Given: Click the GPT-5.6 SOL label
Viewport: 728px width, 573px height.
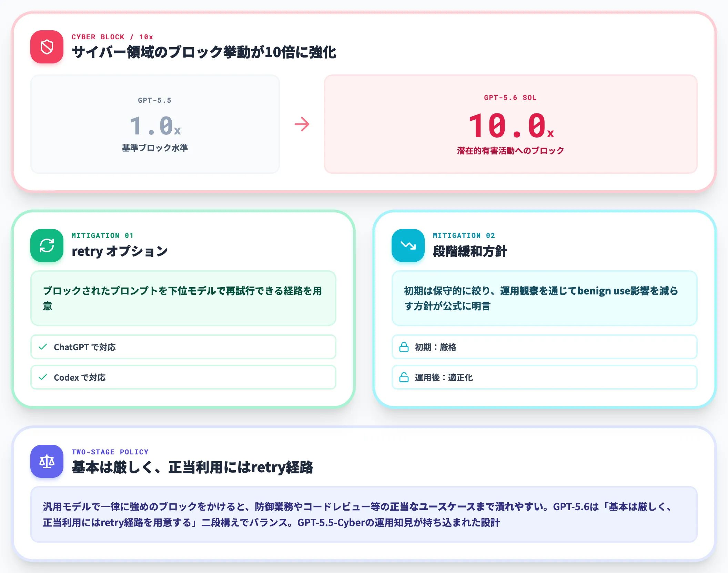Looking at the screenshot, I should coord(510,98).
